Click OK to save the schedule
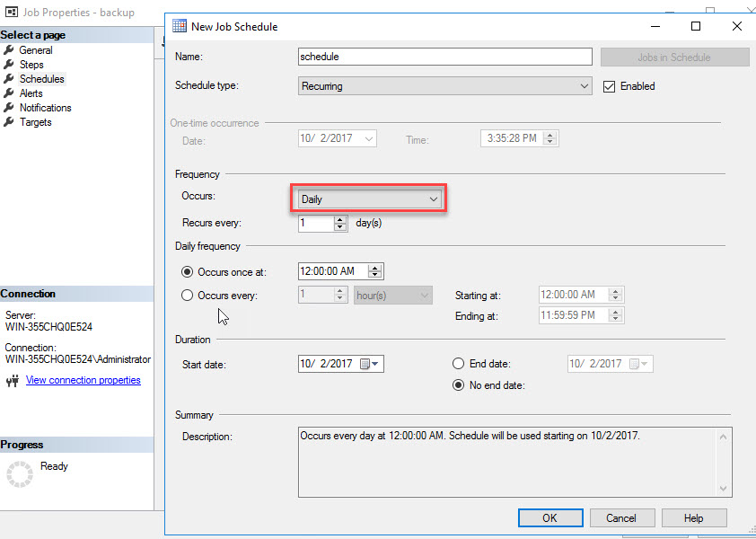 (549, 517)
